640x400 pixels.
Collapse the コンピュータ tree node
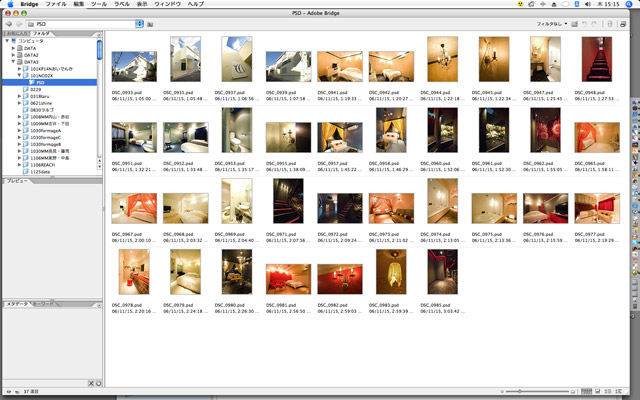[x=7, y=41]
